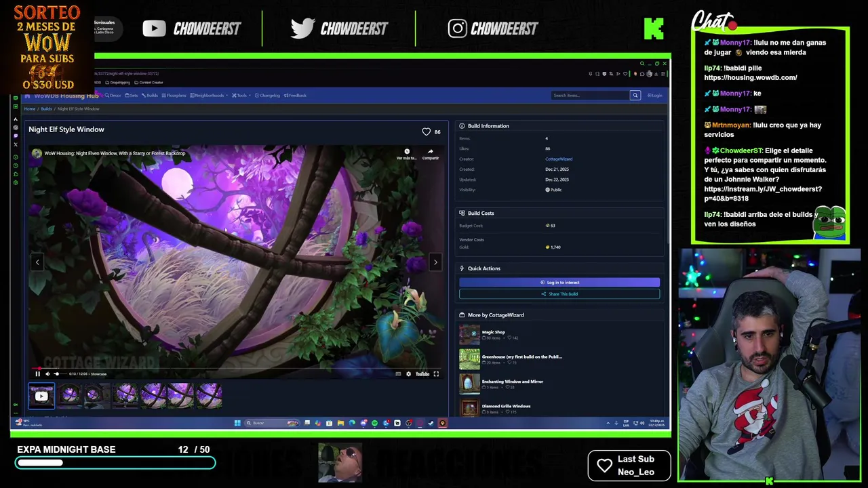Click the overlay Twitter CHOWDEERST icon
The image size is (868, 488).
pos(302,28)
